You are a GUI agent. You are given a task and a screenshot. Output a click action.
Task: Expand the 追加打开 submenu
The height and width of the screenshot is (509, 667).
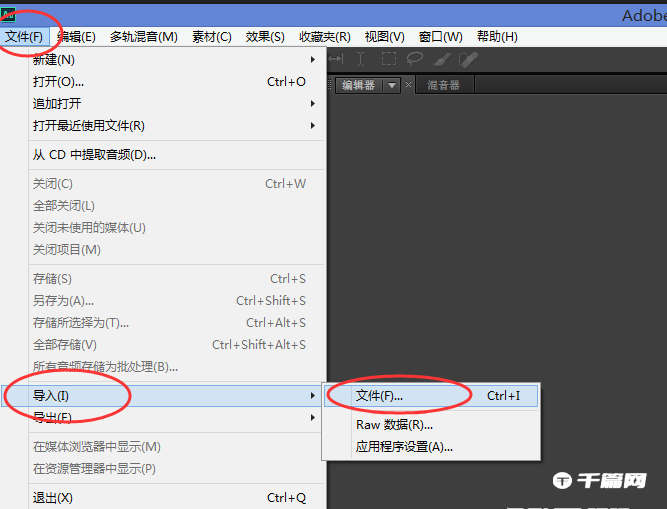coord(176,103)
